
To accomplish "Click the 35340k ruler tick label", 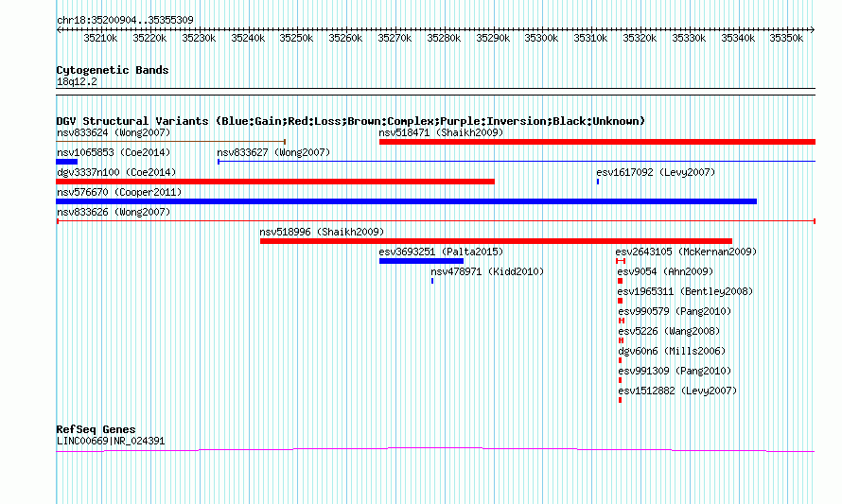I will click(738, 38).
